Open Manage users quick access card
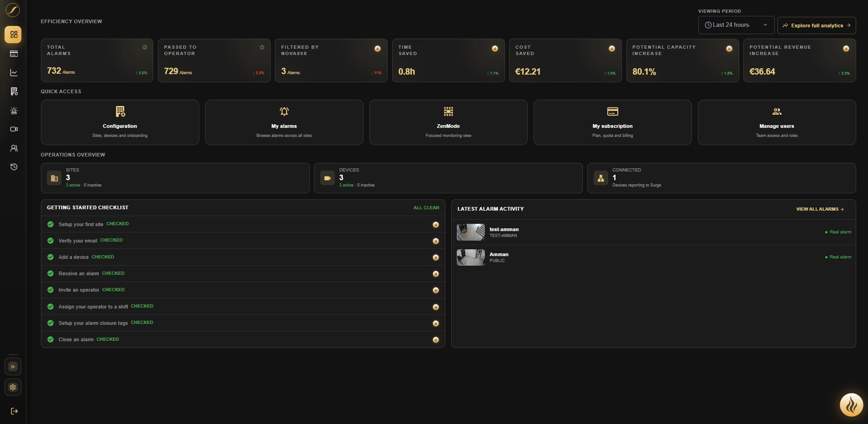The height and width of the screenshot is (424, 868). click(x=777, y=122)
